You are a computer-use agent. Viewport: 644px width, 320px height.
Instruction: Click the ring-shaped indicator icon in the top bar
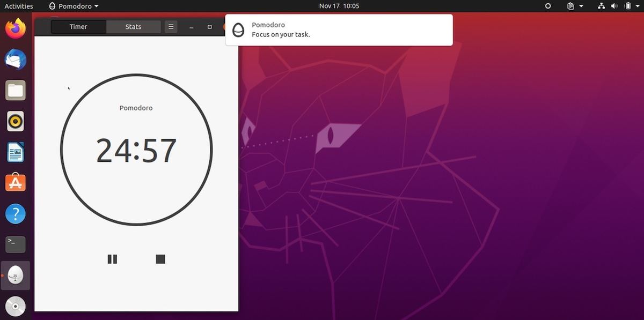(x=548, y=6)
